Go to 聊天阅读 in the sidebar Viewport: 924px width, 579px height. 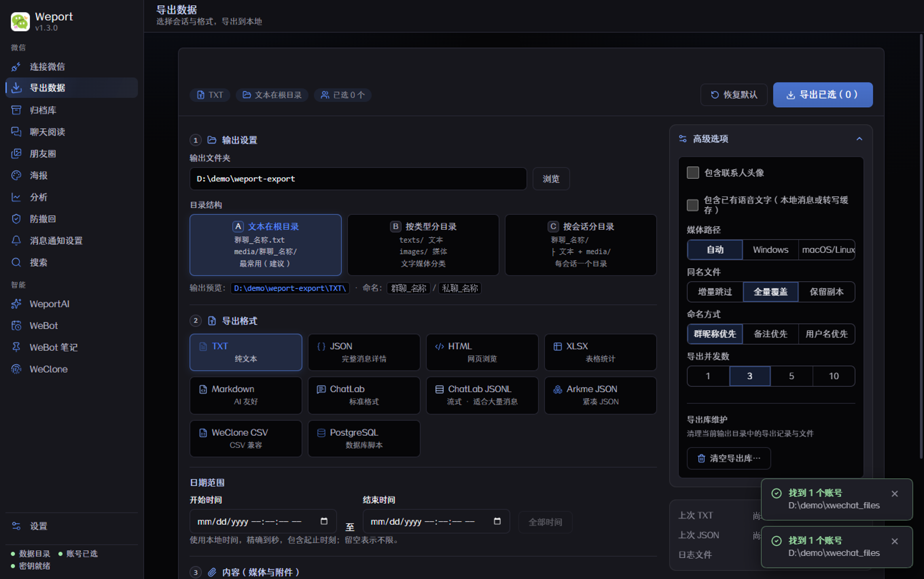(72, 132)
